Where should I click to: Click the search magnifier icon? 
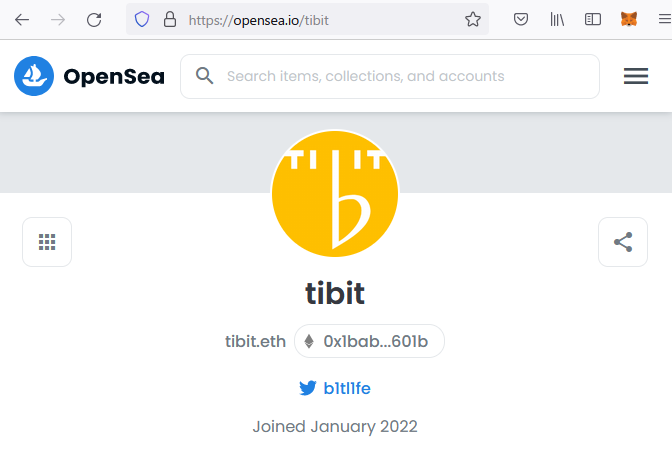click(x=205, y=76)
